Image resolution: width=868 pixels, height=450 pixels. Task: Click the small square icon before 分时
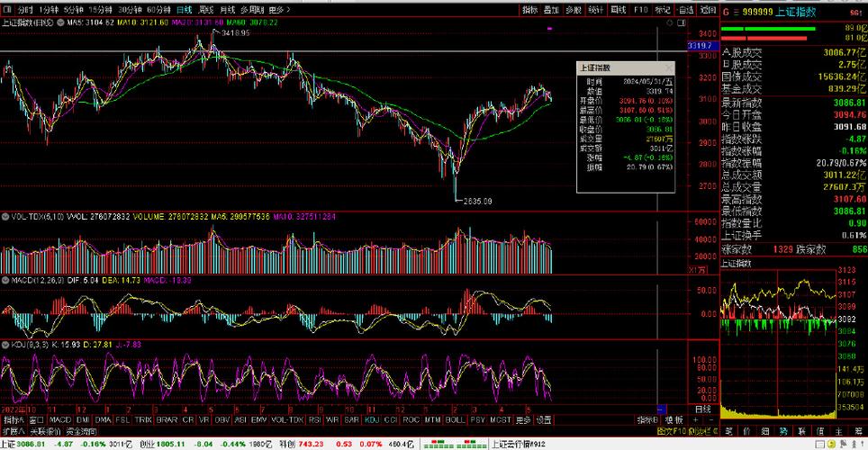5,9
